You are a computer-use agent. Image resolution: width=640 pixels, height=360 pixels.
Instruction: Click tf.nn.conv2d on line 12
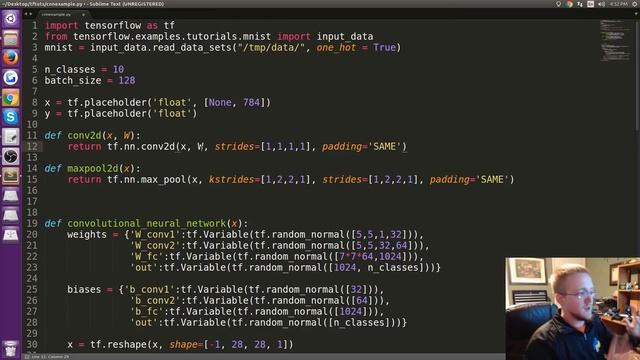(x=141, y=146)
